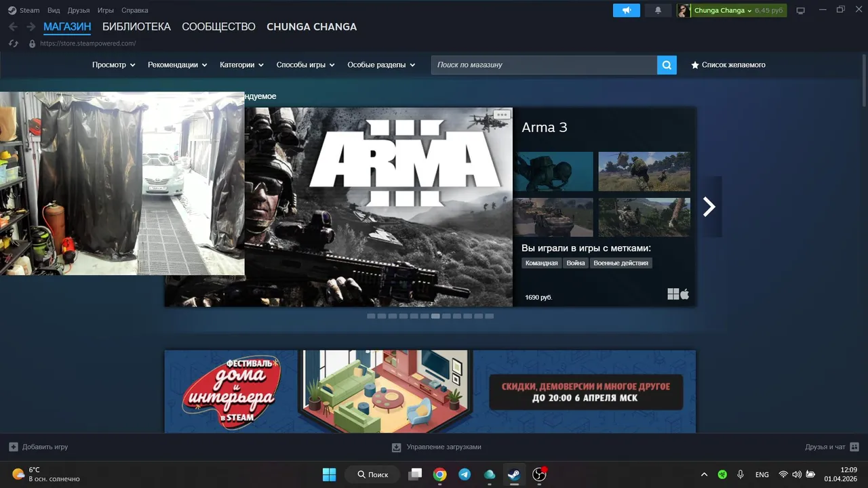Click the Командная tag
Screen dimensions: 868x488
pyautogui.click(x=541, y=263)
